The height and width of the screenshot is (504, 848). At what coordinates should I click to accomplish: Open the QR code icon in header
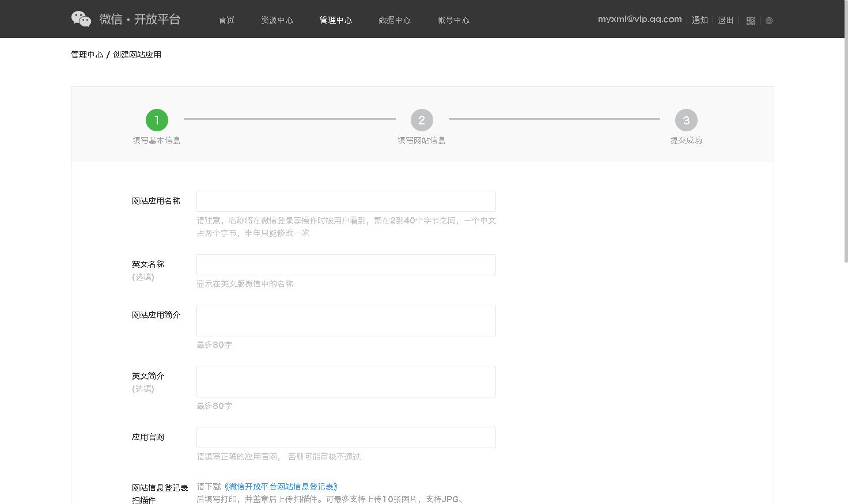(751, 21)
